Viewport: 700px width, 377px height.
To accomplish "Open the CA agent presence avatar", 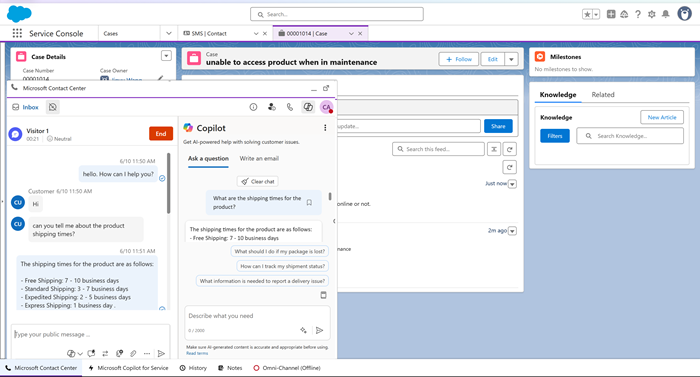I will (x=327, y=107).
